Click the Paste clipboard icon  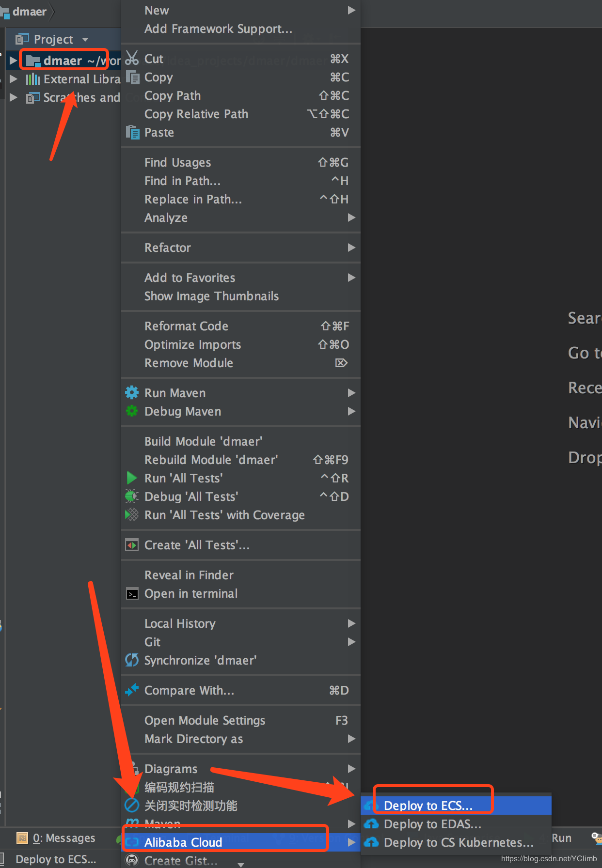(x=132, y=132)
